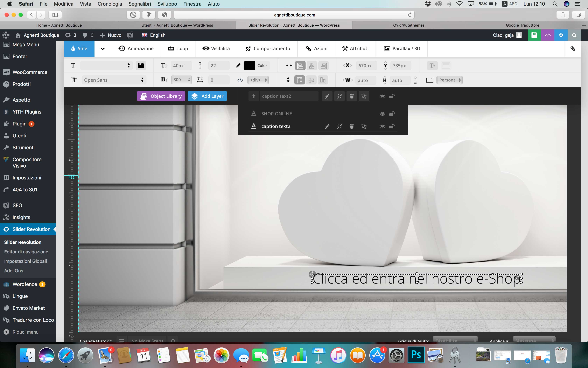Open the purple CSS/JS editor icon

(x=548, y=35)
